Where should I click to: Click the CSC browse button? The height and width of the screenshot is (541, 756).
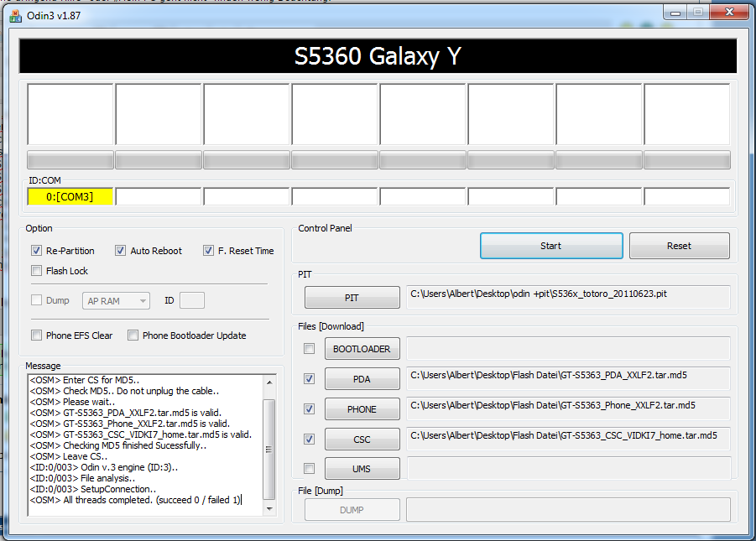pyautogui.click(x=362, y=440)
